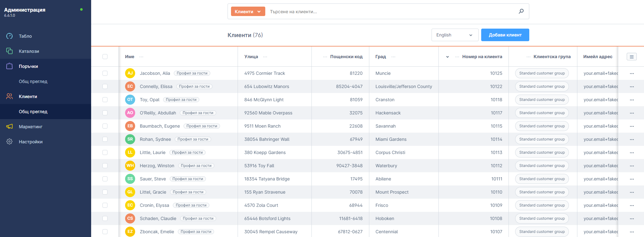Image resolution: width=644 pixels, height=237 pixels.
Task: Select Общ преглед under Клиенти
Action: point(33,112)
